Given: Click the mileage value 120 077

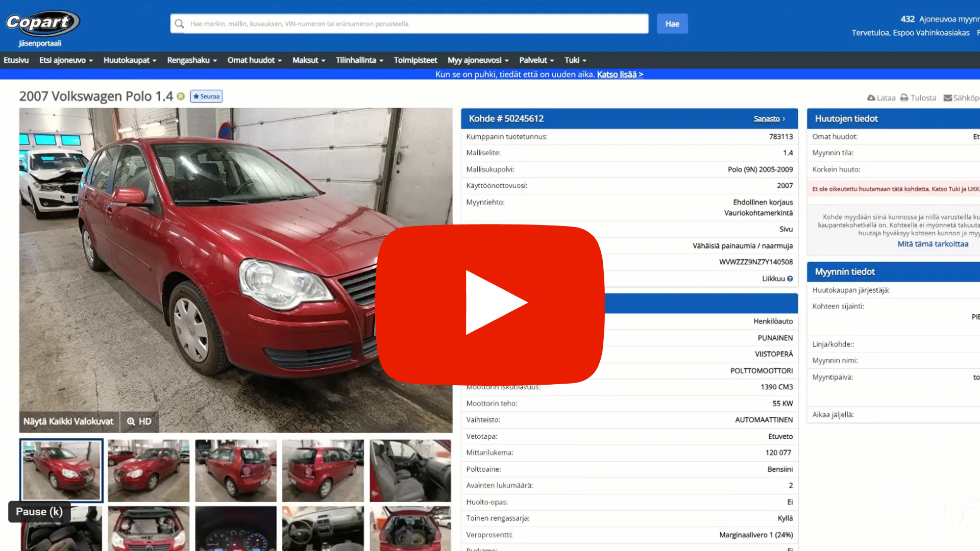Looking at the screenshot, I should coord(778,453).
